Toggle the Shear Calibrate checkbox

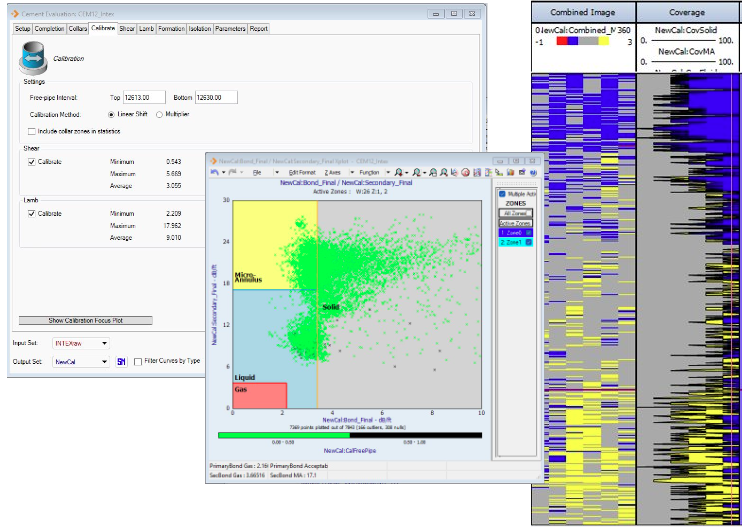(32, 161)
